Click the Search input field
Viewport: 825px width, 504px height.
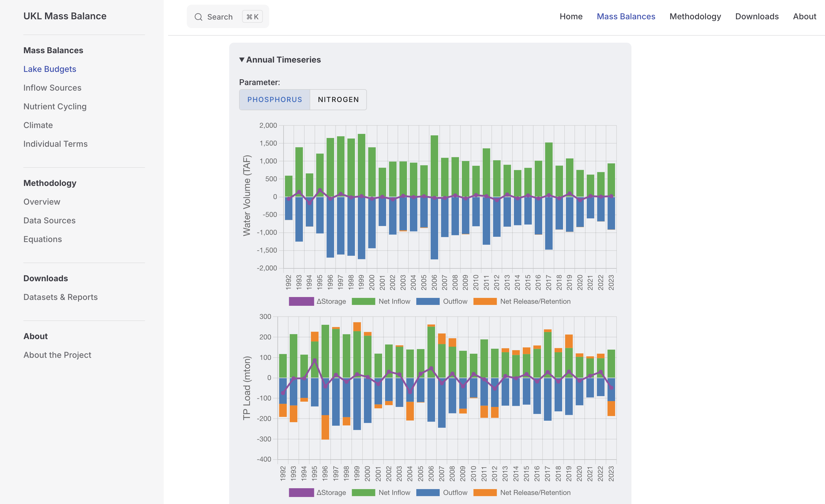point(220,17)
